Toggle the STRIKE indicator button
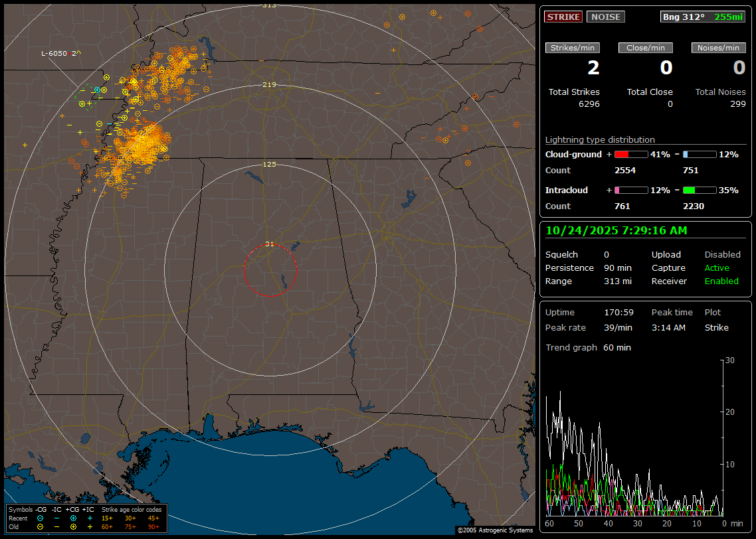This screenshot has height=539, width=756. [563, 17]
